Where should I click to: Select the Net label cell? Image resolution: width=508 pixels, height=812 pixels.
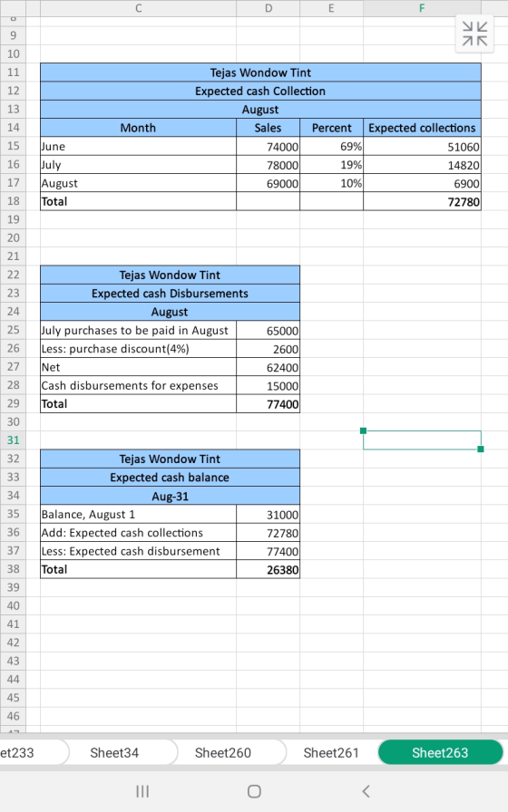tap(139, 367)
